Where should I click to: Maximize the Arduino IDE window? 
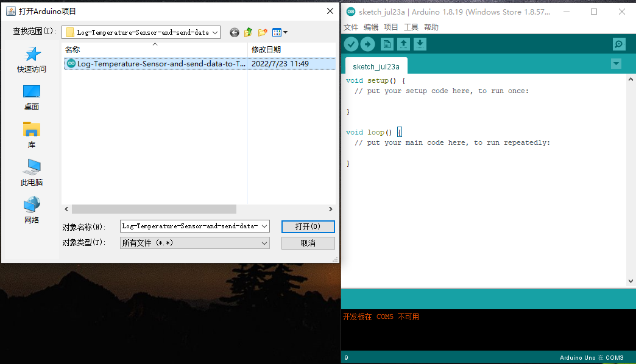(594, 12)
